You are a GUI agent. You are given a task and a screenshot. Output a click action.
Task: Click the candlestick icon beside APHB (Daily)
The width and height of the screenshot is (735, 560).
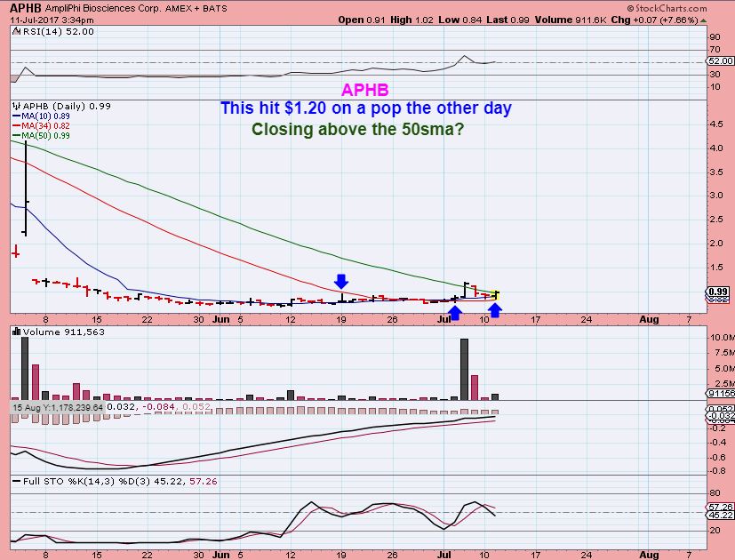point(16,106)
